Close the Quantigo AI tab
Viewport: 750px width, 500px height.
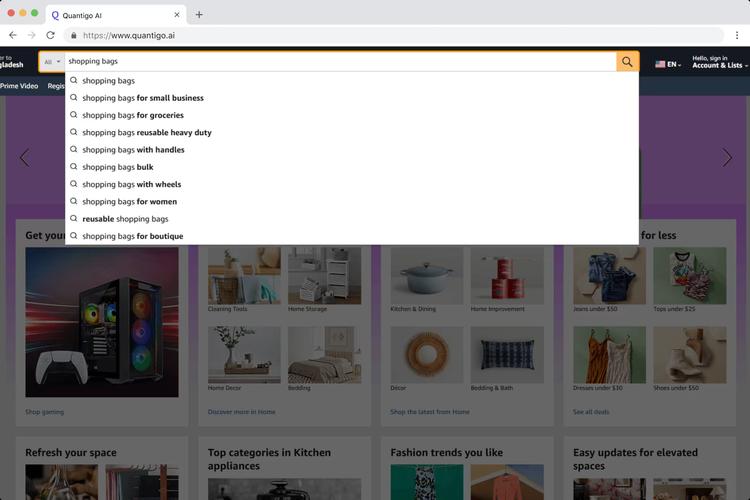177,15
